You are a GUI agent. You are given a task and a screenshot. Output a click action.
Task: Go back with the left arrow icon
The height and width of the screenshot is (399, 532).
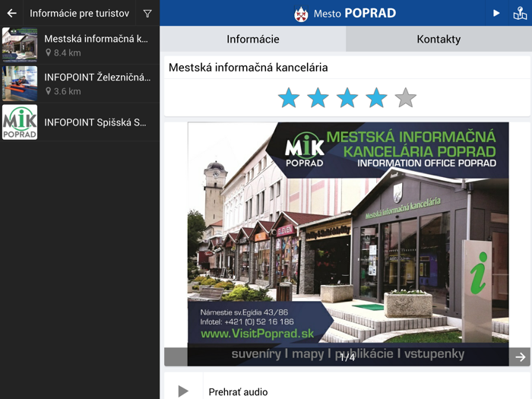pos(12,13)
